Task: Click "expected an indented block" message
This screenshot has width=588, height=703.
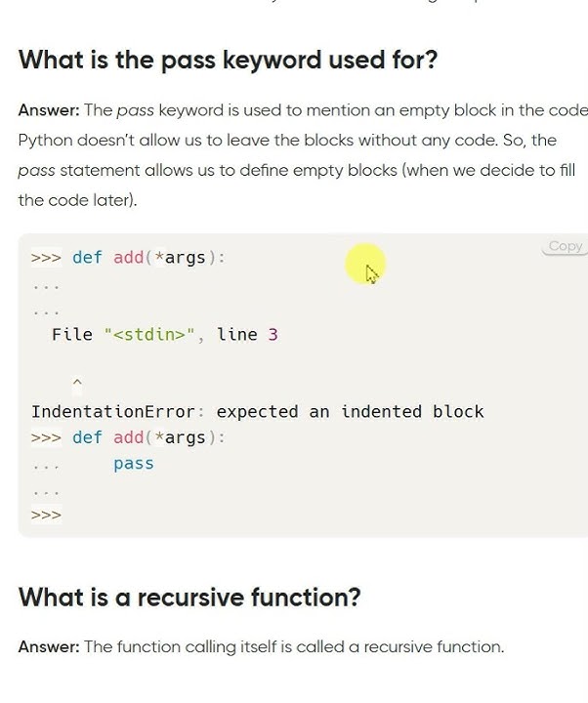Action: [350, 412]
